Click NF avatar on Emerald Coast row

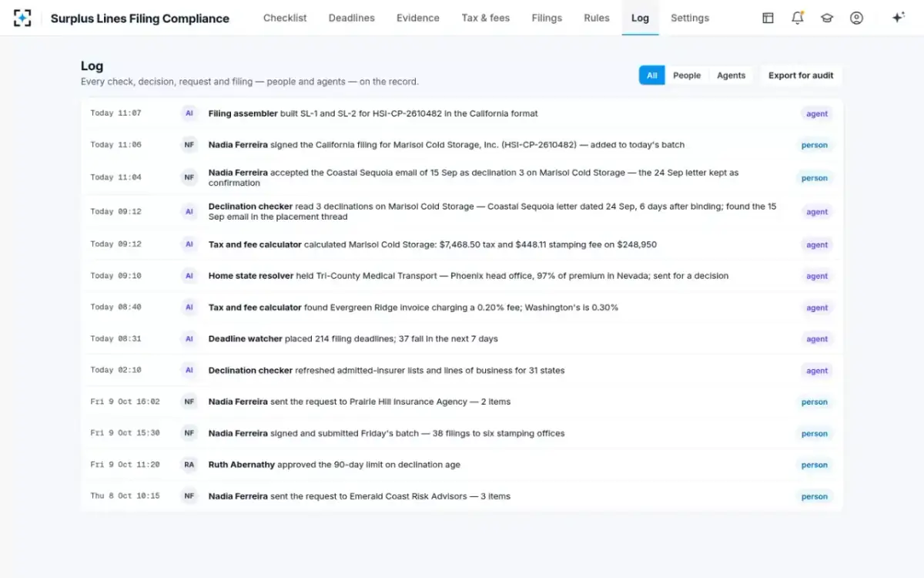(x=189, y=496)
